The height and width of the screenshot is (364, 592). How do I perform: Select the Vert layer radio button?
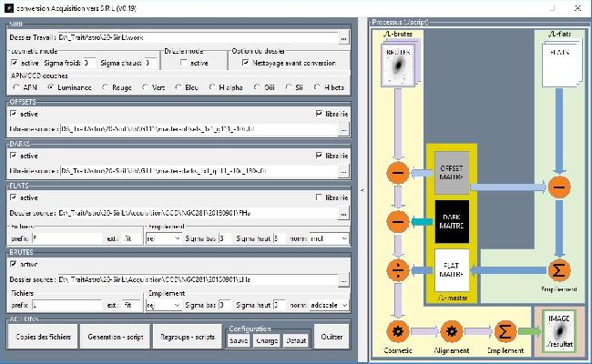[x=145, y=87]
